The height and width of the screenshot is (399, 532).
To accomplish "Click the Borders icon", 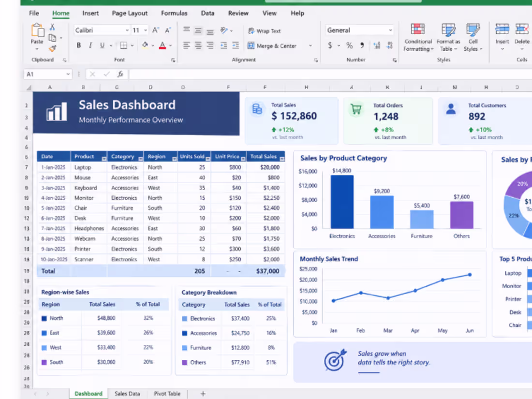I will click(123, 45).
